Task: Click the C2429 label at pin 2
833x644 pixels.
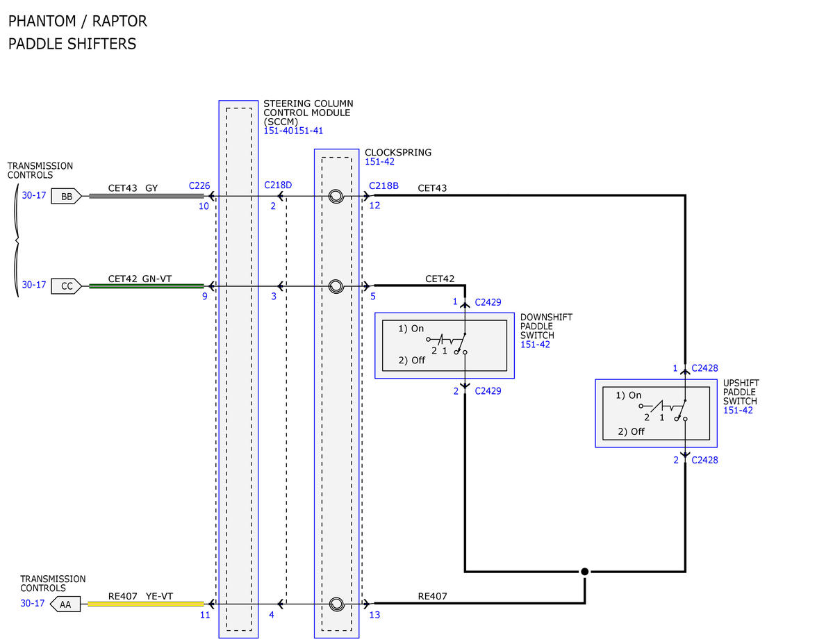Action: pos(488,391)
